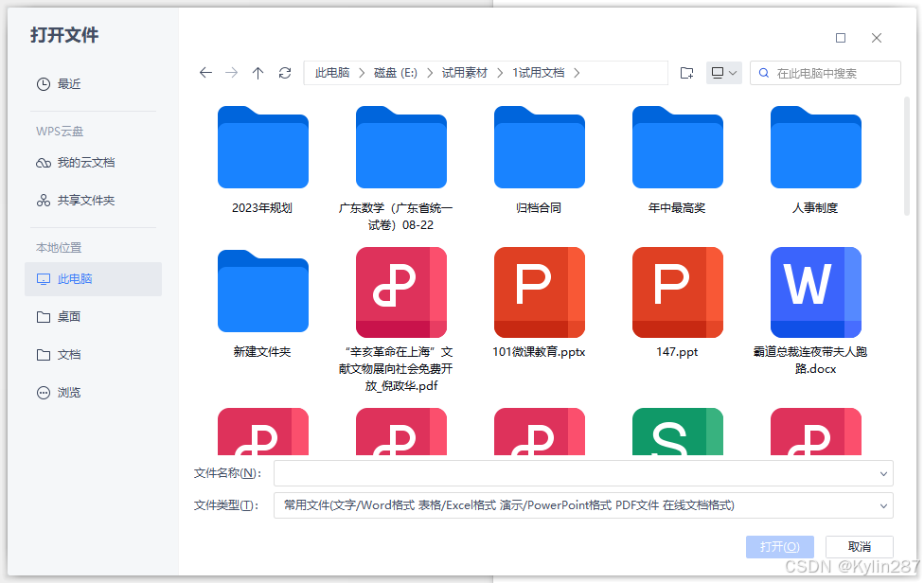
Task: Click 1试用文档 in the breadcrumb path
Action: (538, 73)
